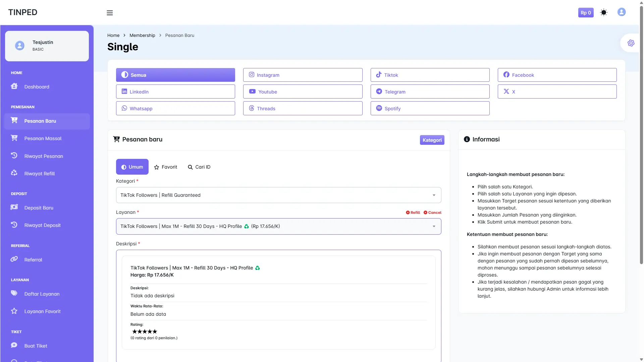
Task: Select the Spotify platform filter
Action: [x=430, y=109]
